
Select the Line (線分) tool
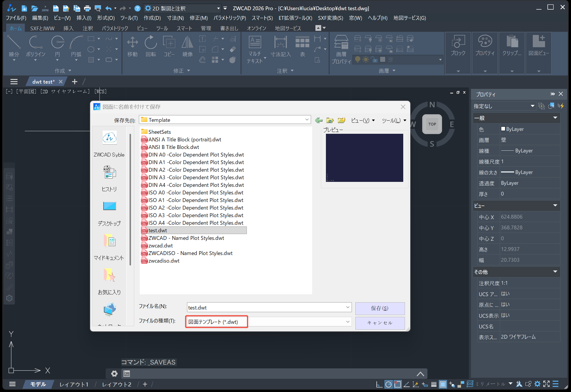14,47
